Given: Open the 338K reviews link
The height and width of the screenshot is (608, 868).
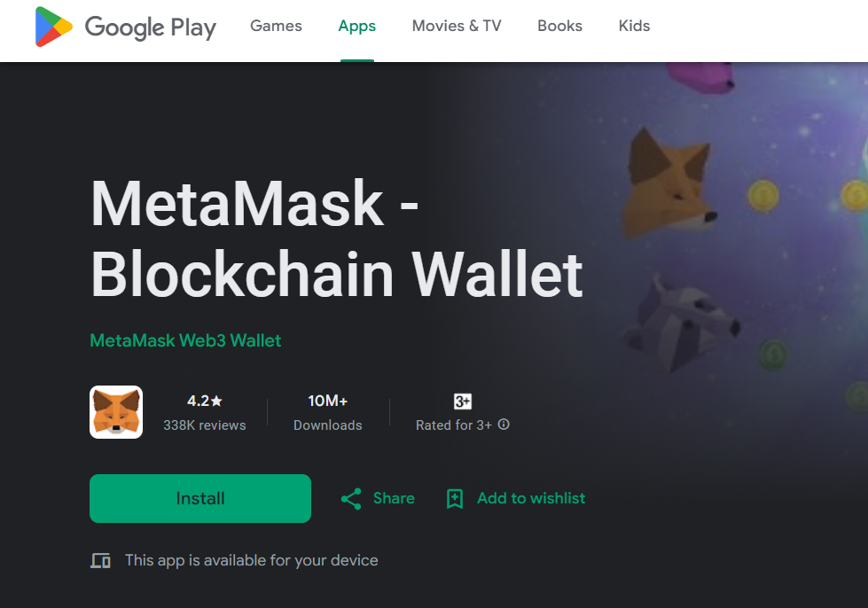Looking at the screenshot, I should pos(205,425).
